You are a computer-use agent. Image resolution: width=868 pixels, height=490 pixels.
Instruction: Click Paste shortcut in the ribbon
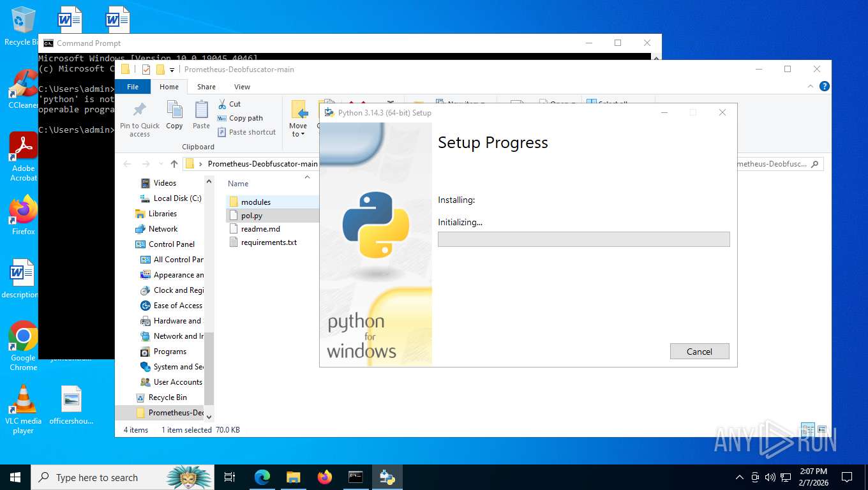click(x=246, y=132)
